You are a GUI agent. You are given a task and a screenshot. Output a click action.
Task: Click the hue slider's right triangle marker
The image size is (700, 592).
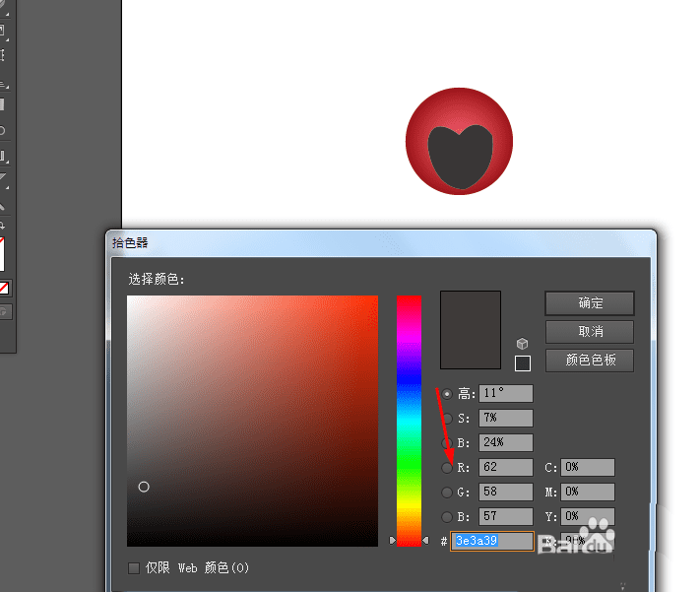point(425,540)
